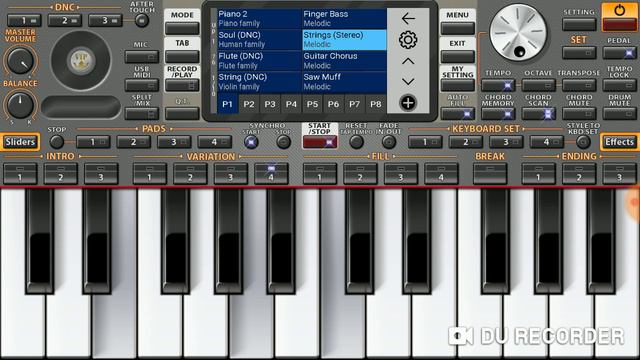The image size is (640, 360).
Task: Switch to page P3 tab
Action: (x=270, y=104)
